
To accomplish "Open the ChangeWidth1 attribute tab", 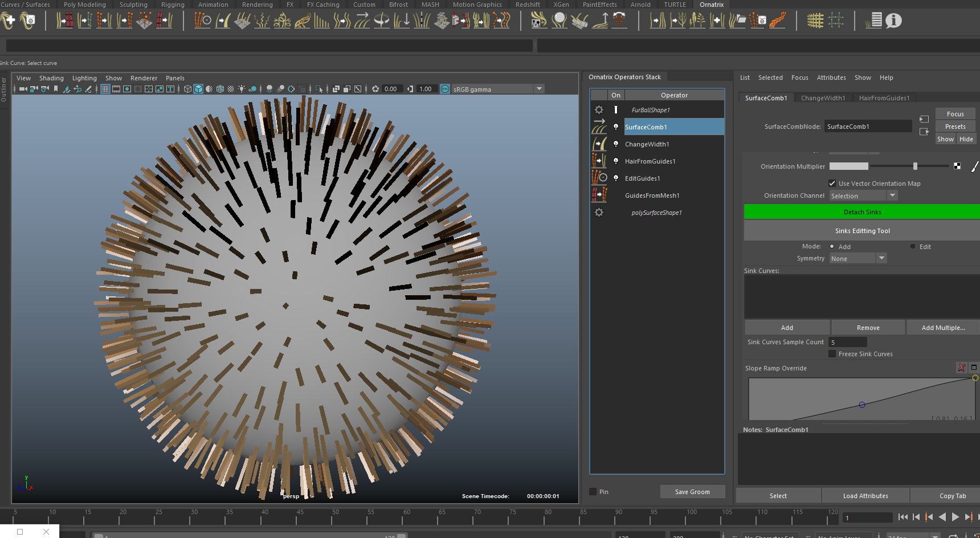I will [x=823, y=98].
